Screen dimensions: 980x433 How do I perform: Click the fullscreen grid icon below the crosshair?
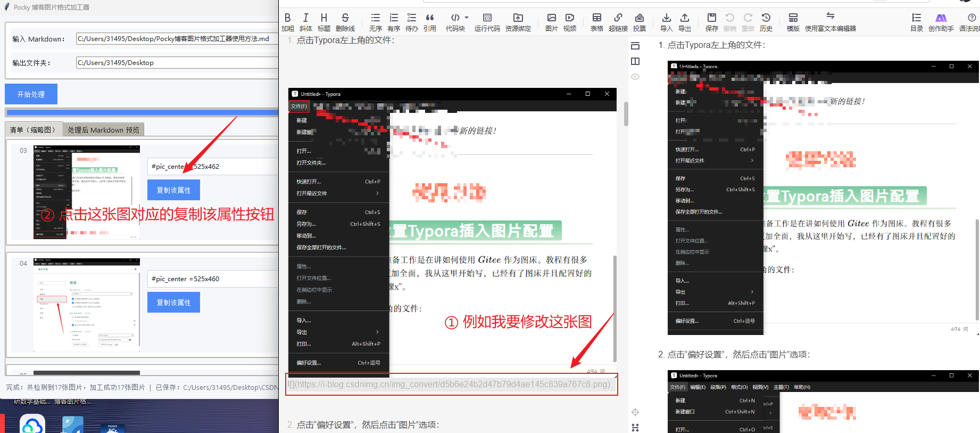click(x=635, y=427)
